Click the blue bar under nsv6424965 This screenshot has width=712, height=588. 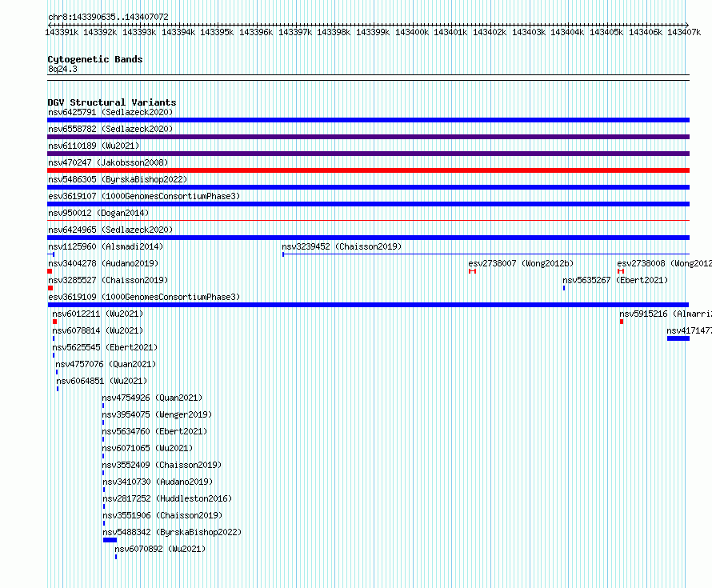pyautogui.click(x=368, y=238)
